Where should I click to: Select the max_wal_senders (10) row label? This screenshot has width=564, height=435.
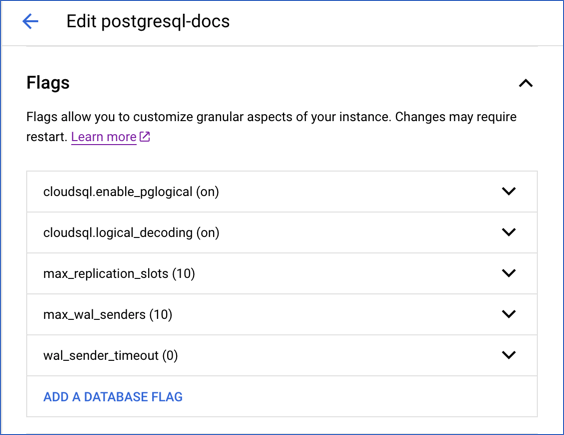108,315
